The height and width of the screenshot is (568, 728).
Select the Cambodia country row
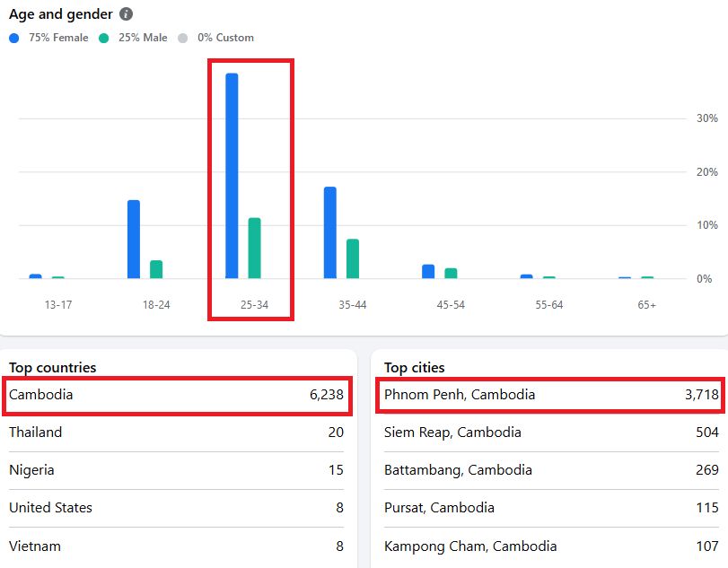click(x=177, y=395)
